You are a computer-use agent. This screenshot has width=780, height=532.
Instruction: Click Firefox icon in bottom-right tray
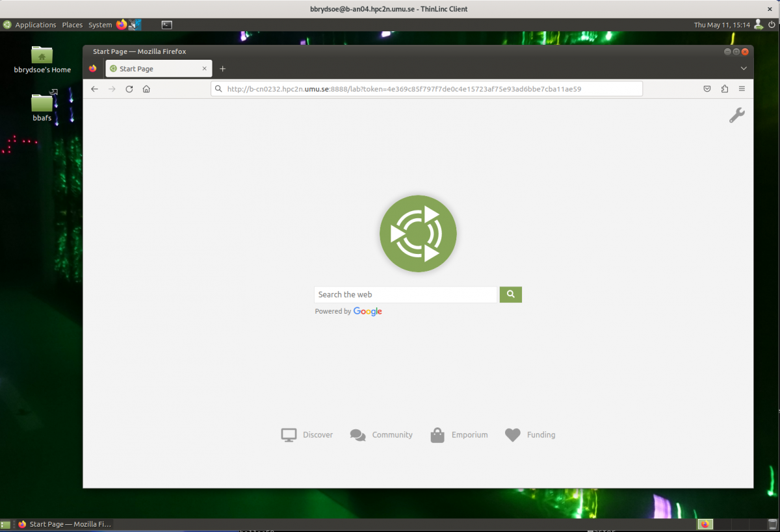coord(705,524)
